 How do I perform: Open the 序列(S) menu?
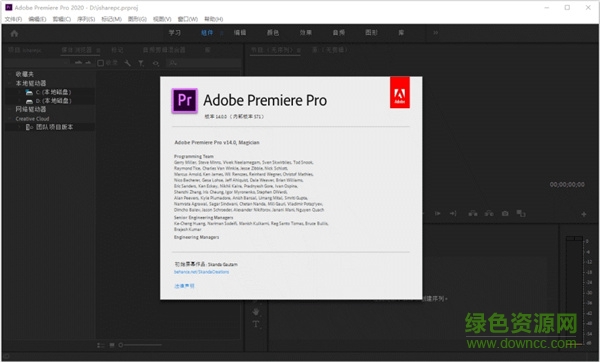pos(86,19)
